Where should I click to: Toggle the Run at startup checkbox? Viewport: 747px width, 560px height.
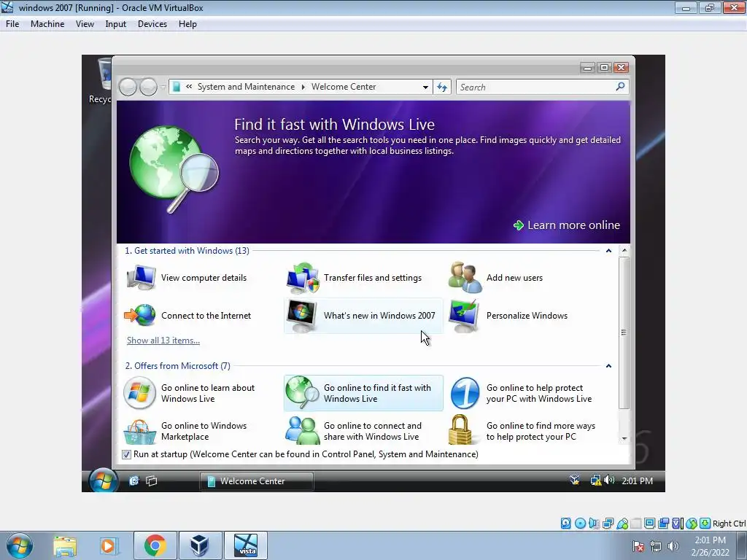[126, 454]
